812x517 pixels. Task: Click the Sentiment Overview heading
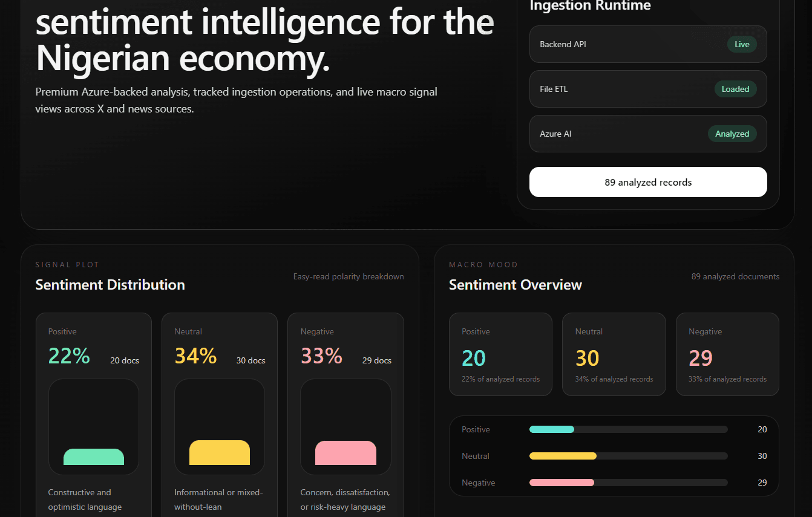coord(516,285)
